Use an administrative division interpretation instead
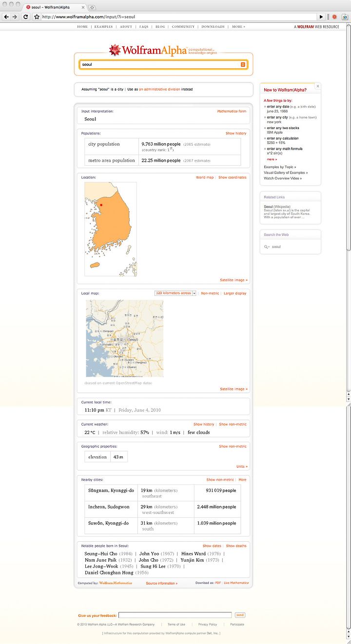Viewport: 351px width, 644px height. tap(159, 90)
